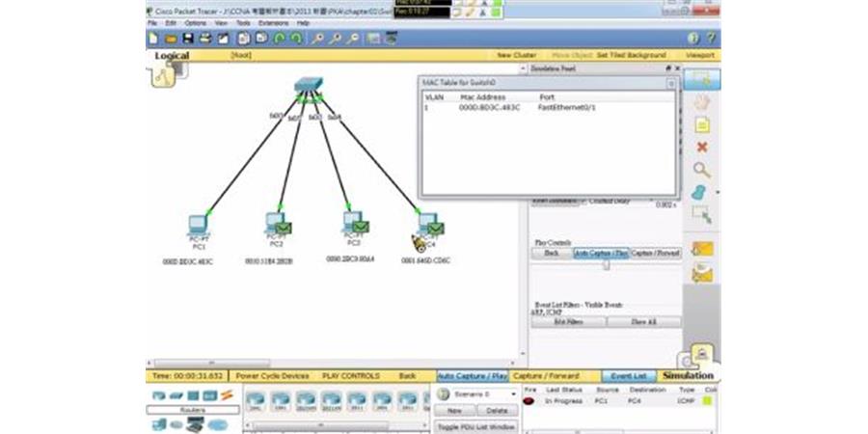Select the Delete tool with red X
The width and height of the screenshot is (868, 434).
pos(701,147)
